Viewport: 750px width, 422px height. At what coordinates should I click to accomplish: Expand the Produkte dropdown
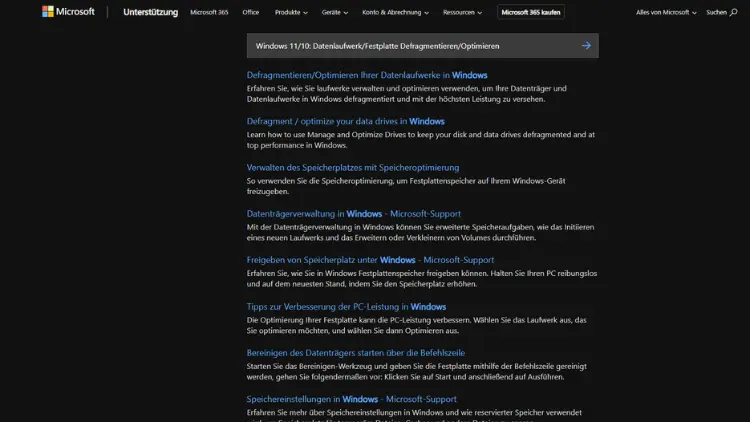(291, 12)
